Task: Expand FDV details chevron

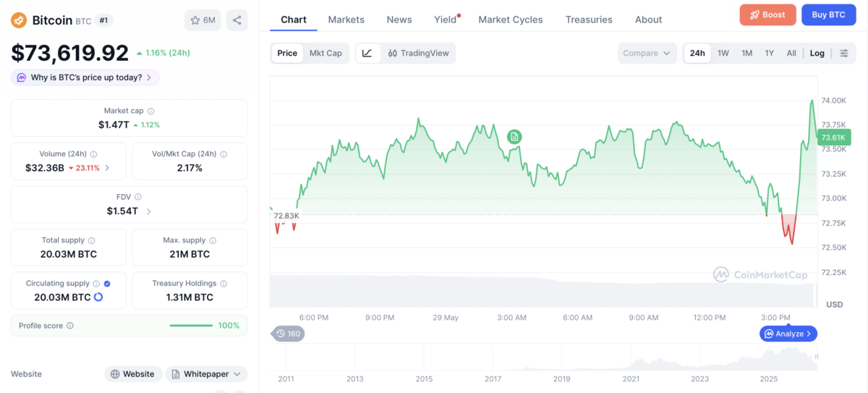Action: pyautogui.click(x=149, y=211)
